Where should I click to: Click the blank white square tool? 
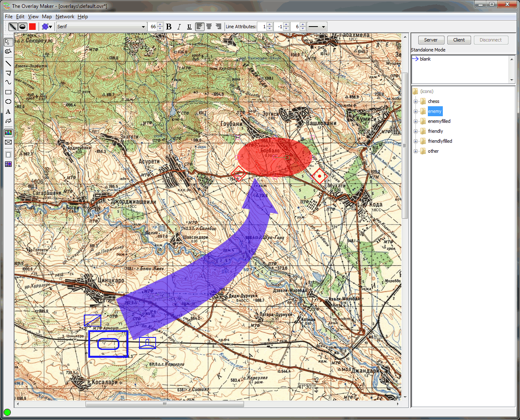click(x=8, y=155)
